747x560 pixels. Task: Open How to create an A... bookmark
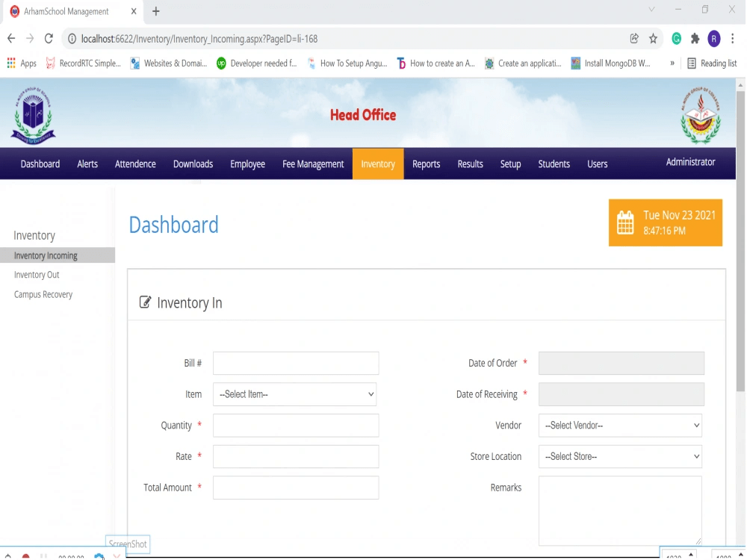click(436, 63)
